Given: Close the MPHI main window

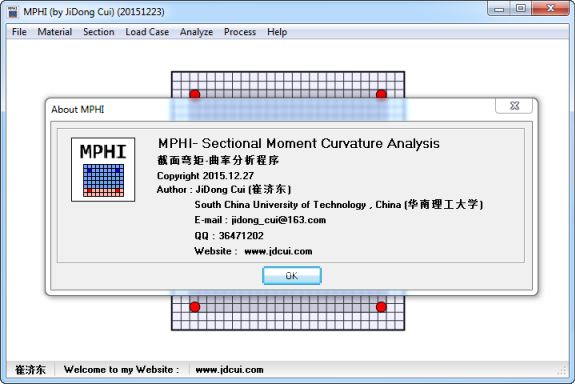Looking at the screenshot, I should (550, 9).
